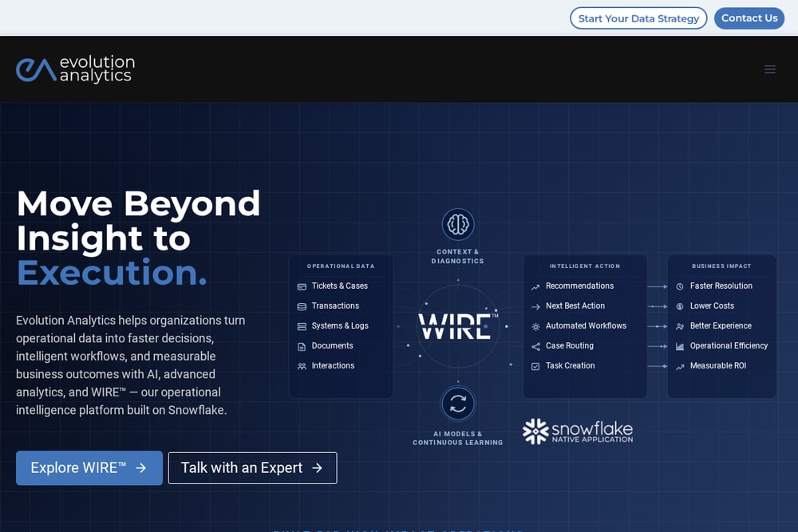Click the "Faster Resolution" text

coord(721,286)
